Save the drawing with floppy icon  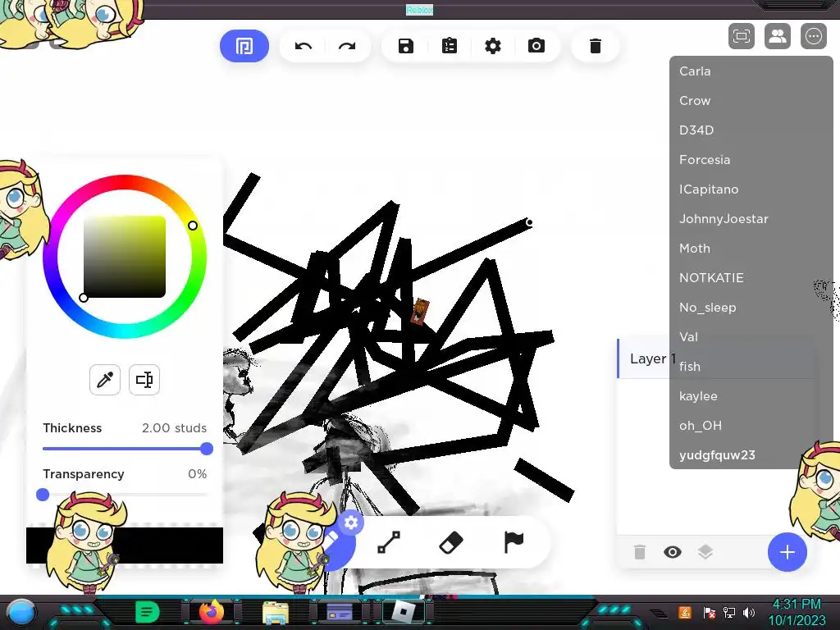[x=406, y=46]
